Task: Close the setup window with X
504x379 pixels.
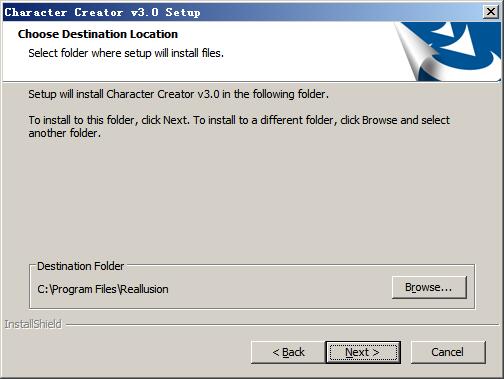Action: click(x=491, y=12)
